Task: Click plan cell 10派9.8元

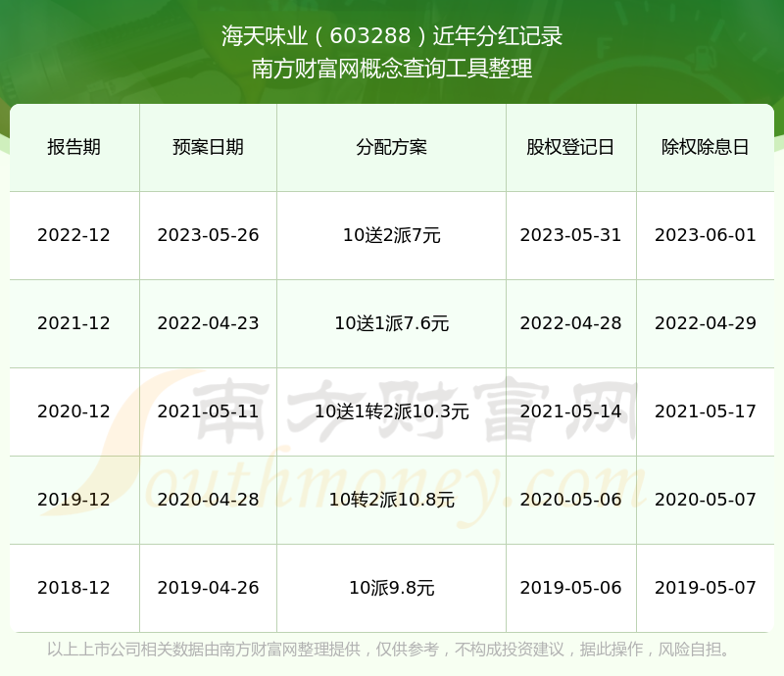Action: tap(391, 588)
